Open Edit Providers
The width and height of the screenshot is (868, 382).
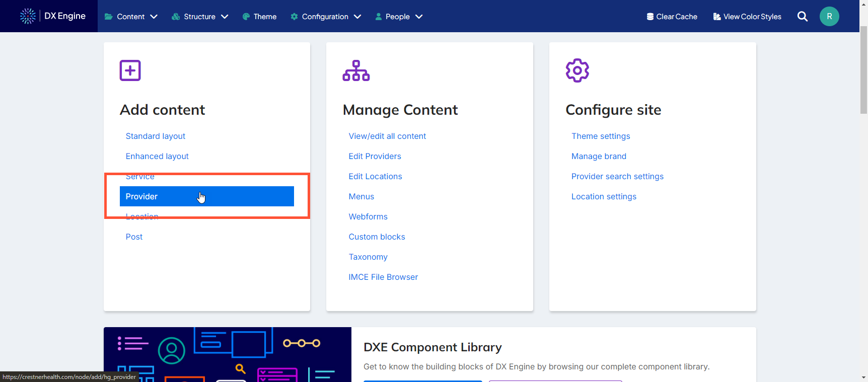point(375,156)
